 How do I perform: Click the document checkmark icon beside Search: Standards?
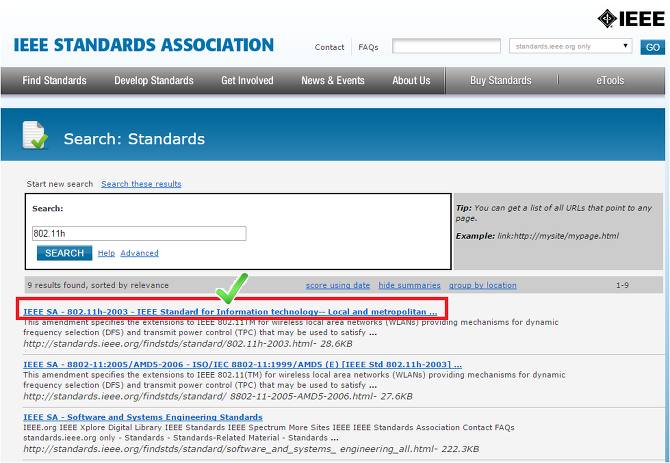35,135
